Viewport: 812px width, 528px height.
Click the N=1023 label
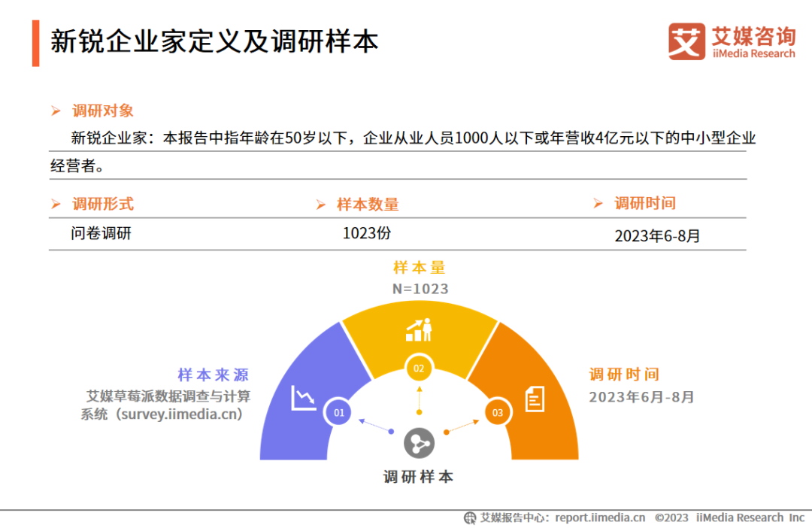(x=420, y=289)
